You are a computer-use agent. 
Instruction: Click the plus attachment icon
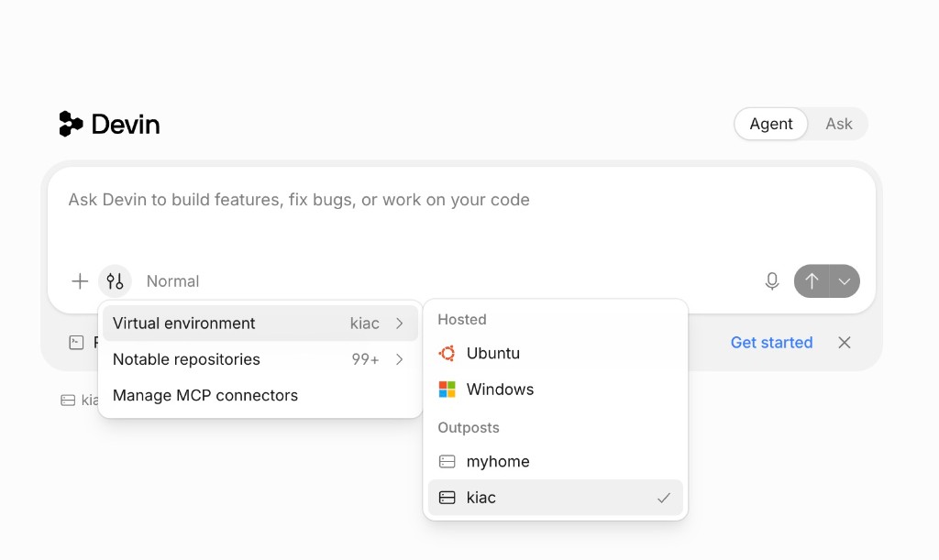[80, 281]
